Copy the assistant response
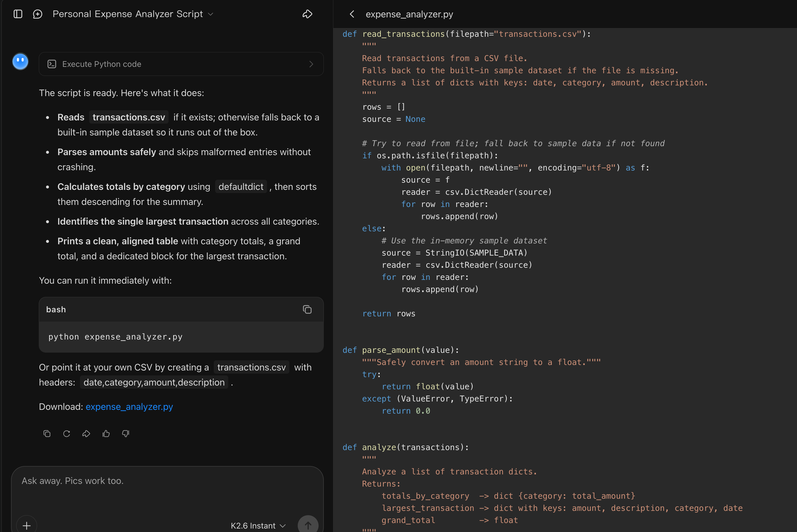Viewport: 797px width, 532px height. coord(47,434)
